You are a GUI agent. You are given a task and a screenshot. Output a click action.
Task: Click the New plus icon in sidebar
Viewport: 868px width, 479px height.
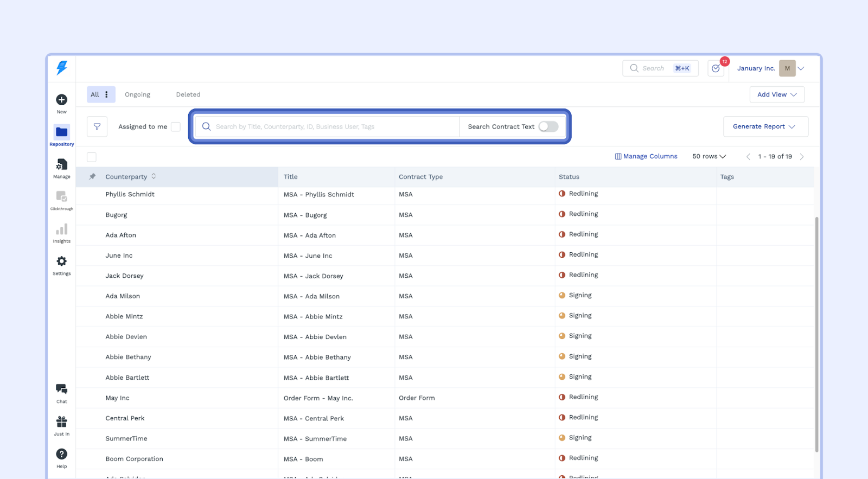click(x=62, y=100)
